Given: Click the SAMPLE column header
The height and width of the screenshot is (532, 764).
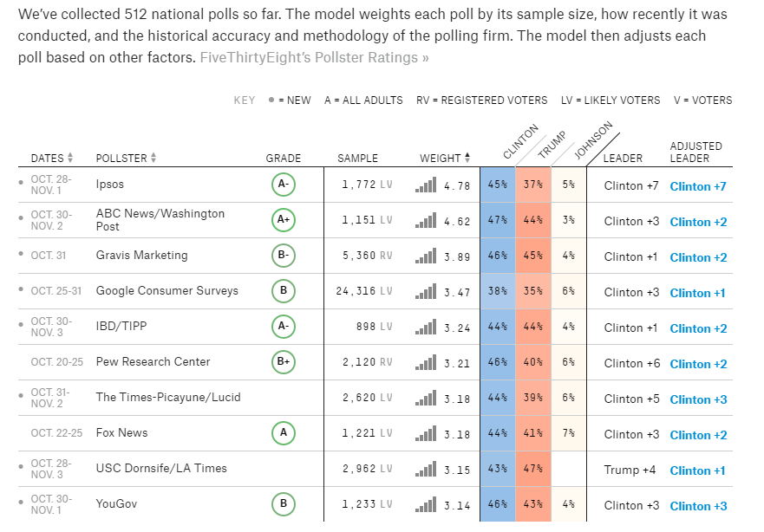Looking at the screenshot, I should coord(357,158).
